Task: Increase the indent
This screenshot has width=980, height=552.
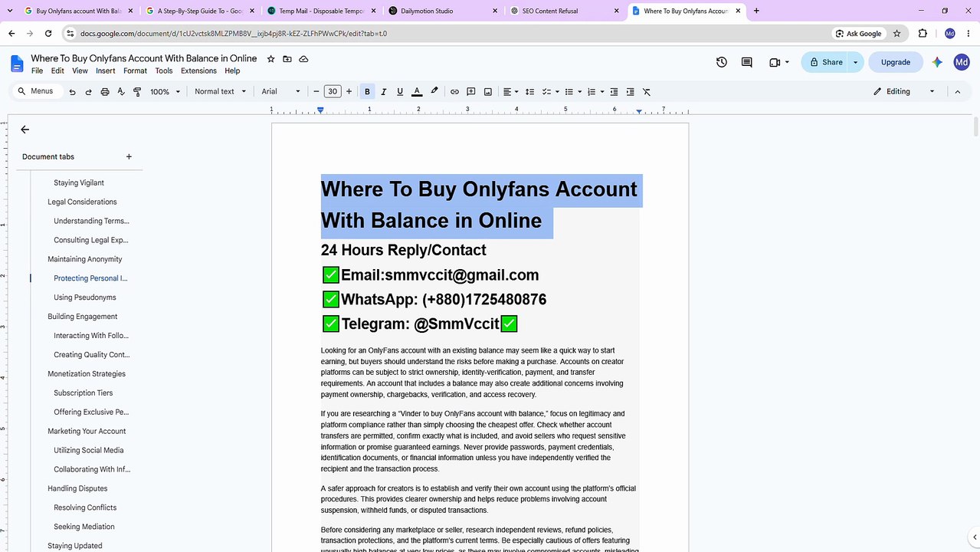Action: tap(630, 91)
